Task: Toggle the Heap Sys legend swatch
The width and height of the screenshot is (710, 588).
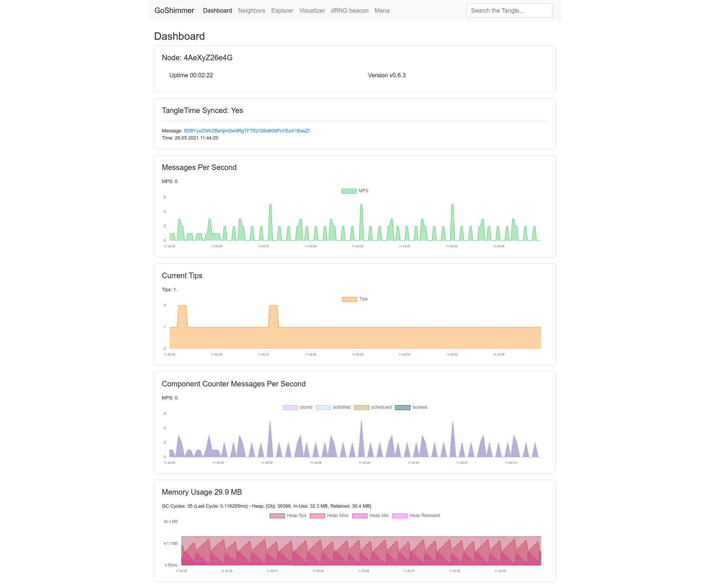Action: 277,516
